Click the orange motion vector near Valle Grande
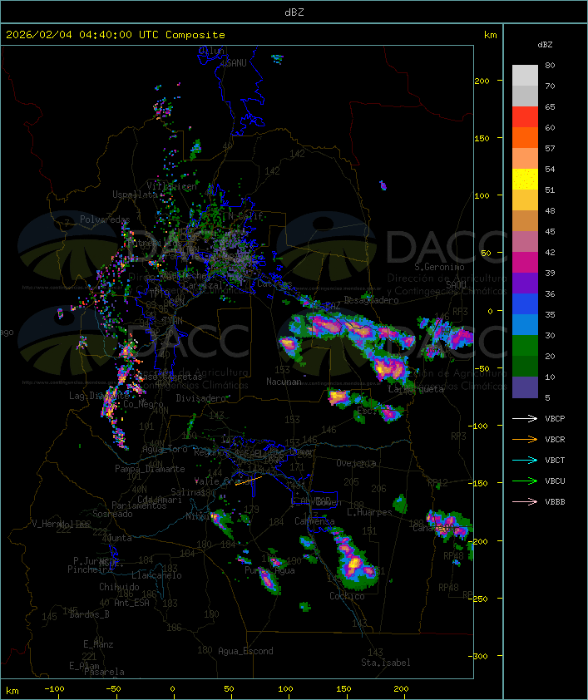Viewport: 588px width, 700px height. [249, 481]
